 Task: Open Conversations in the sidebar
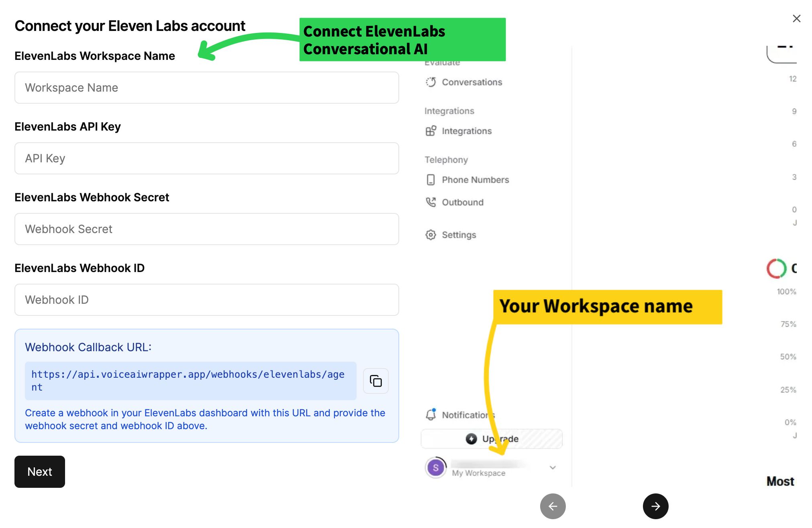pyautogui.click(x=464, y=82)
